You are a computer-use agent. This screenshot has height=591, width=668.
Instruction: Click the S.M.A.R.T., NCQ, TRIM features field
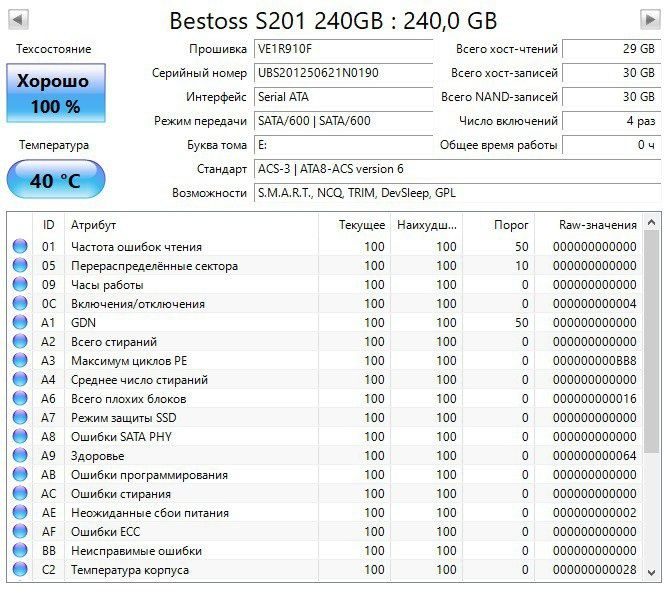458,193
